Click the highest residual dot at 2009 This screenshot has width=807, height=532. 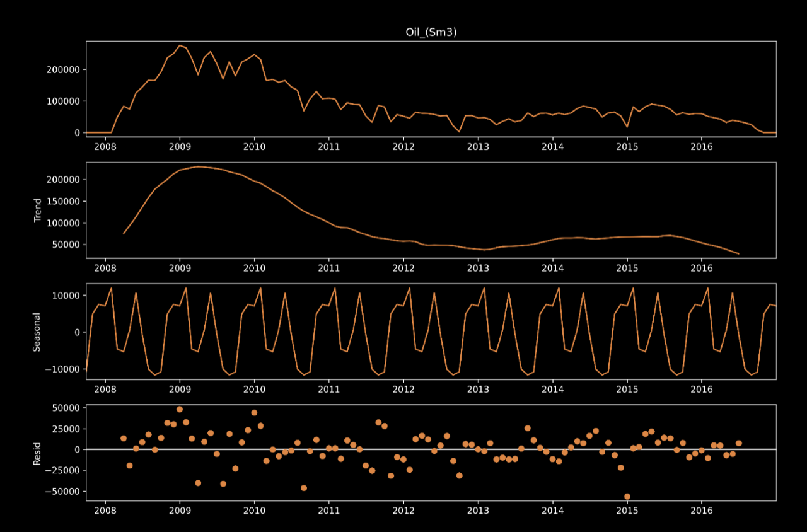coord(180,409)
